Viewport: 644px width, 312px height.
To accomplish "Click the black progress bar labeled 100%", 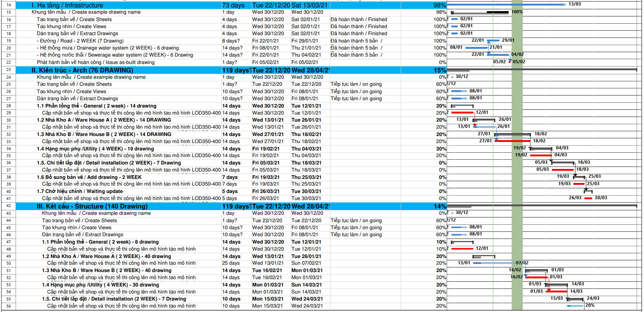I will [x=497, y=12].
